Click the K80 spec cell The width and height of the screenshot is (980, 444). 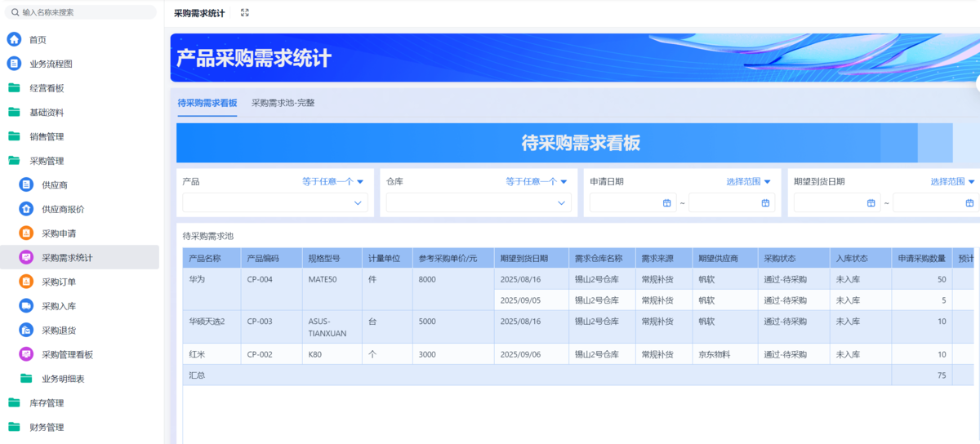coord(332,354)
